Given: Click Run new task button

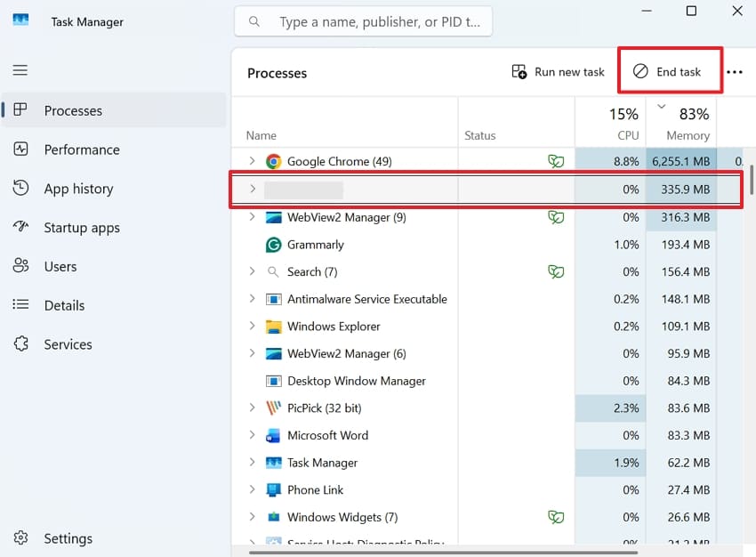Looking at the screenshot, I should pos(558,72).
